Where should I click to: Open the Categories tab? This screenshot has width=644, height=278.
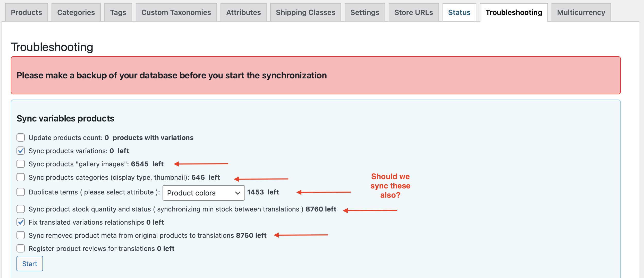click(x=76, y=12)
